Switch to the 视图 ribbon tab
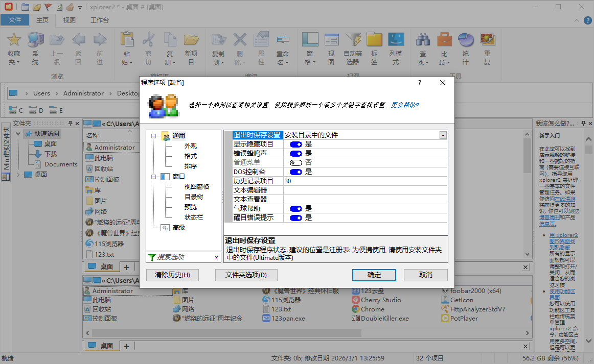594x364 pixels. click(68, 20)
